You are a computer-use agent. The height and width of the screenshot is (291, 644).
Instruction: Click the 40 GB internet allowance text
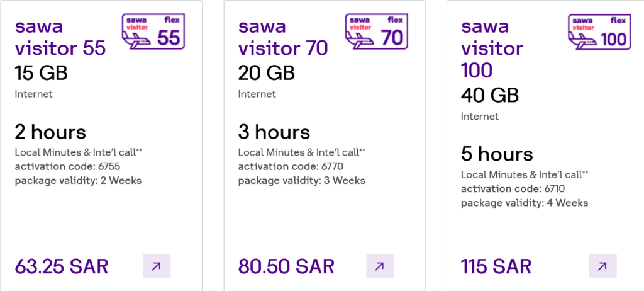tap(489, 95)
